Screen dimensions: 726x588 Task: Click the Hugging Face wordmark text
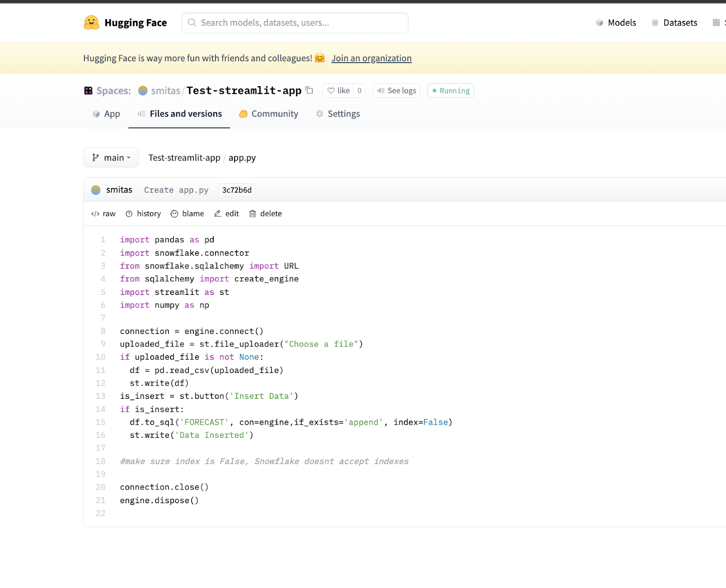click(136, 23)
